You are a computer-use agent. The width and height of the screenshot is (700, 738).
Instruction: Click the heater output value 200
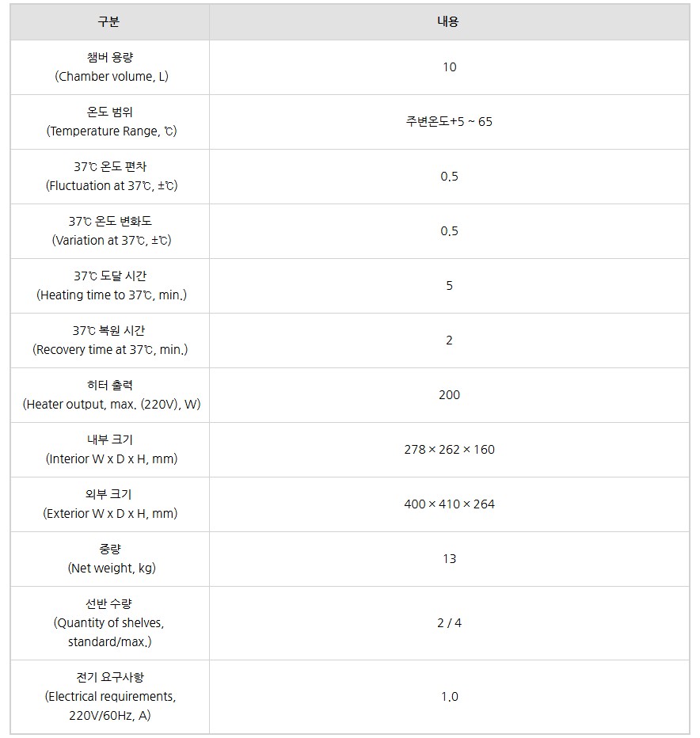coord(449,395)
